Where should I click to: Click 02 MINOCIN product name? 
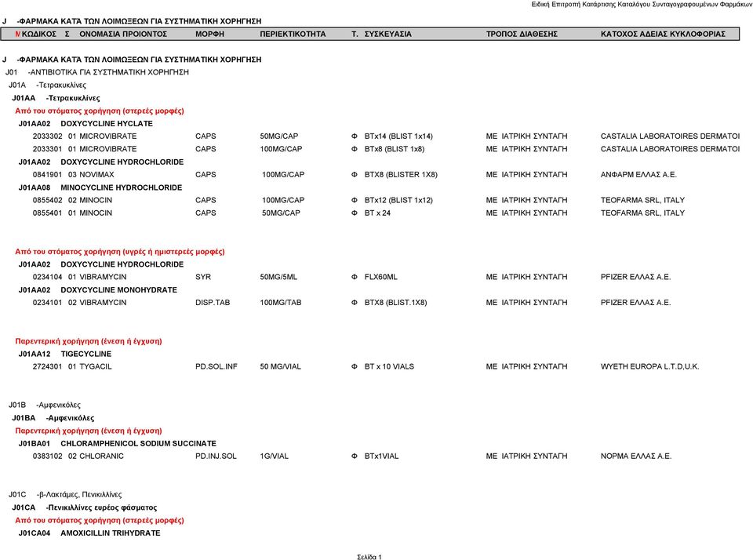[89, 200]
